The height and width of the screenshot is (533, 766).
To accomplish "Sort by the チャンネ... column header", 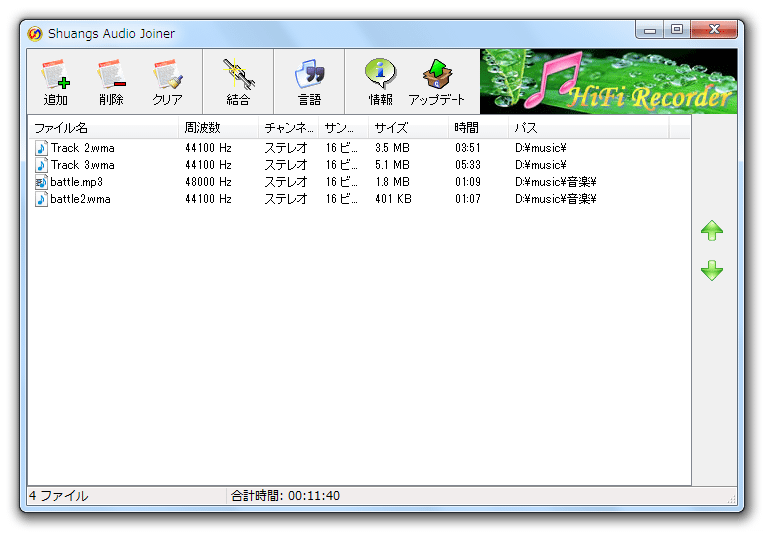I will click(289, 128).
